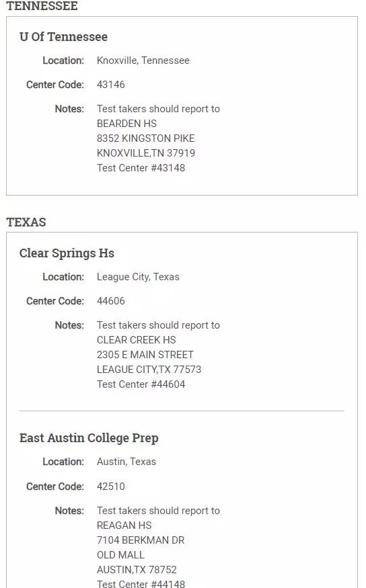Click League City, Texas location text
Viewport: 366px width, 588px height.
coord(138,277)
